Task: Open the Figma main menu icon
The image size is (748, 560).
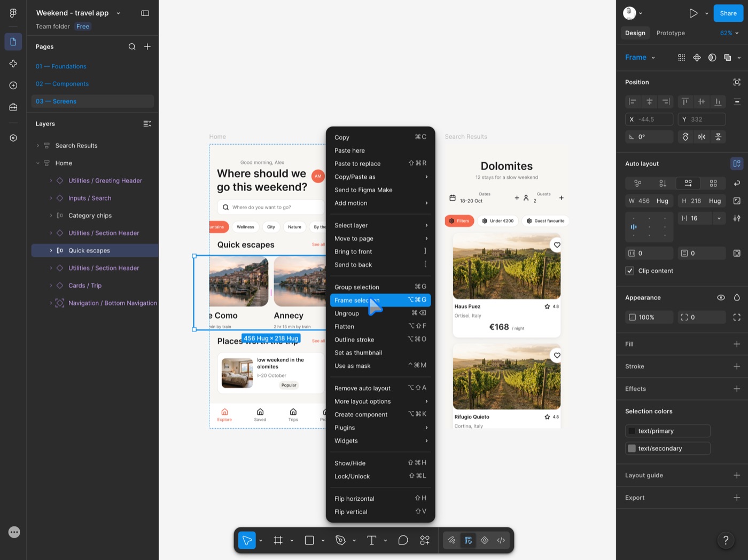Action: tap(13, 13)
